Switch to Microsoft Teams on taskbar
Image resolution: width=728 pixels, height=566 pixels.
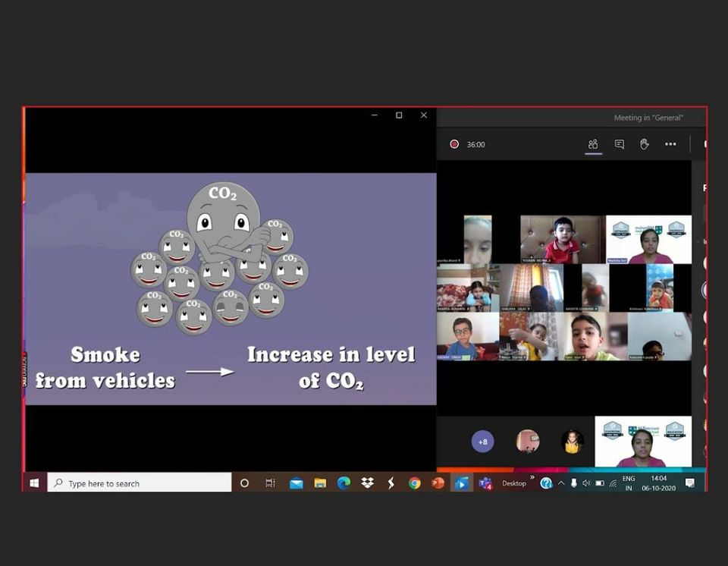pos(485,484)
